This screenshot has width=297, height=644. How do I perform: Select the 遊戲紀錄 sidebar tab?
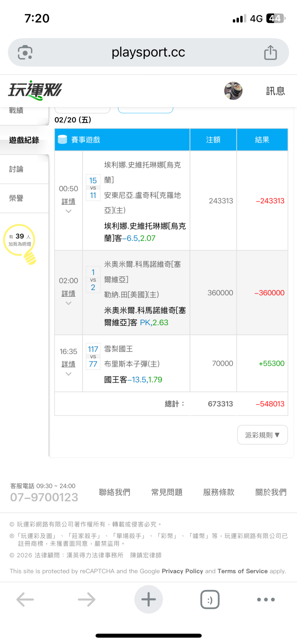coord(24,140)
